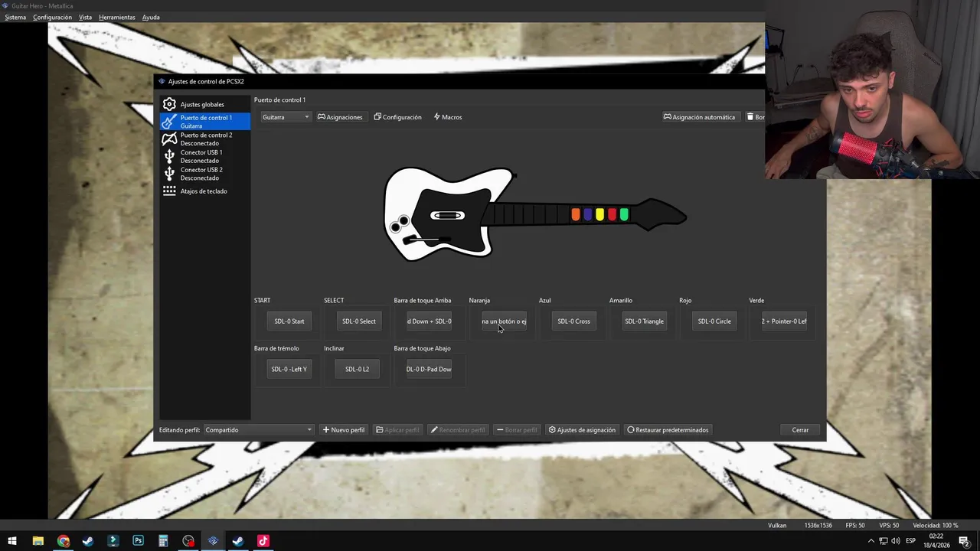Viewport: 980px width, 551px height.
Task: Click the START binding SDL-0 Start
Action: pos(289,321)
